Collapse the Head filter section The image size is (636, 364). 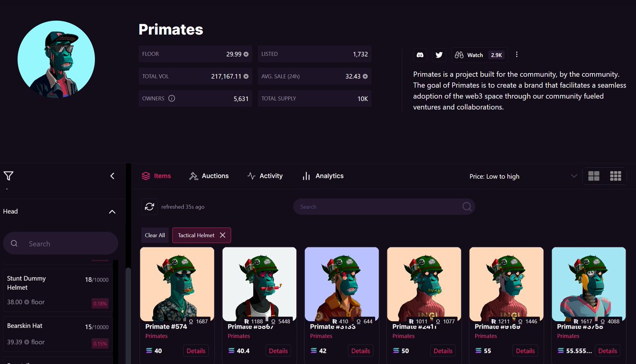[112, 211]
